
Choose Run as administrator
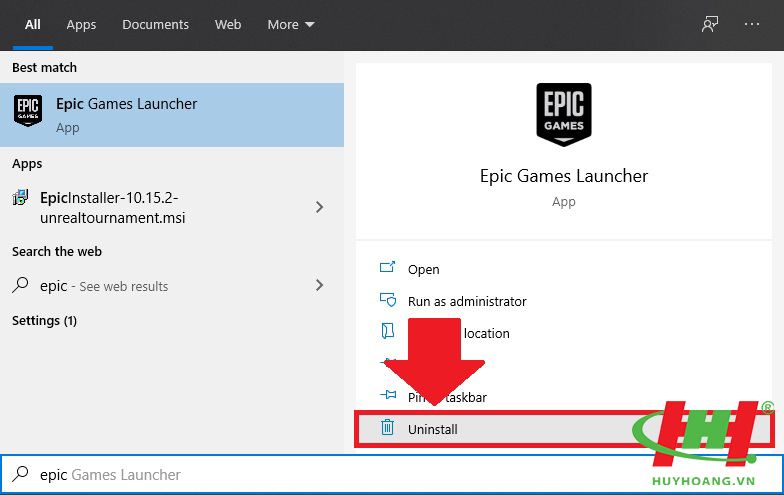(x=564, y=301)
